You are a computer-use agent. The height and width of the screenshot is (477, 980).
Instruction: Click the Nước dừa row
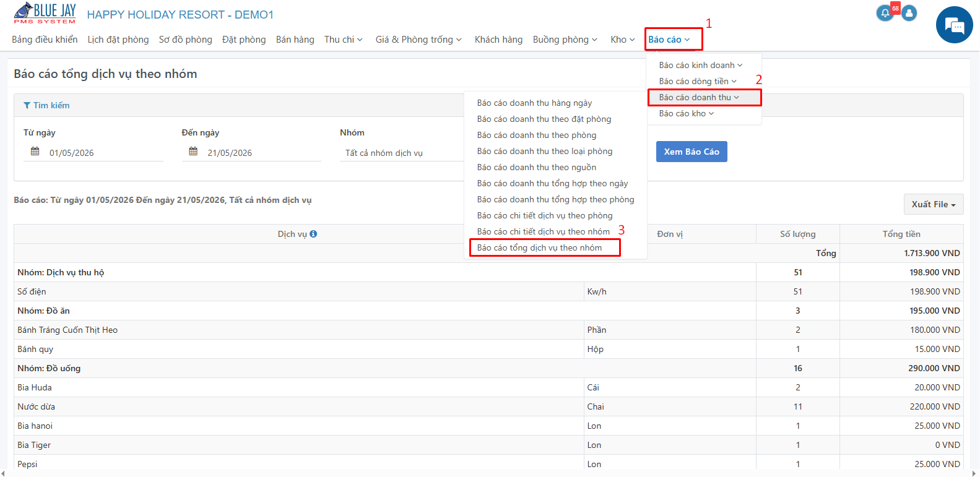(x=488, y=406)
